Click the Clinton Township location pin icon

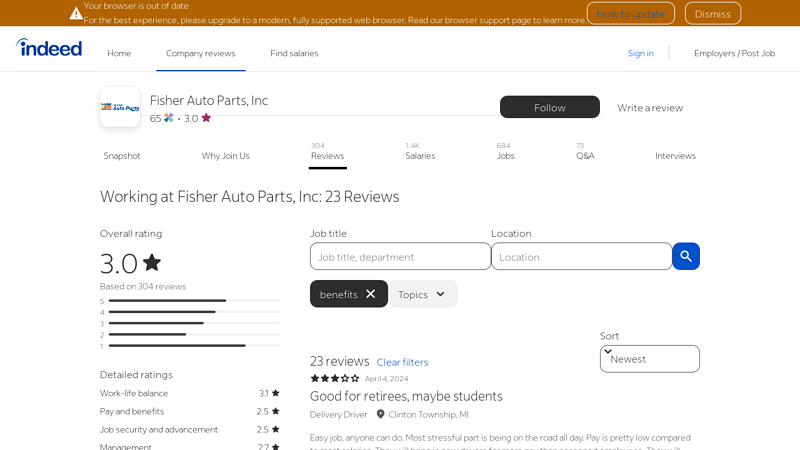(380, 414)
